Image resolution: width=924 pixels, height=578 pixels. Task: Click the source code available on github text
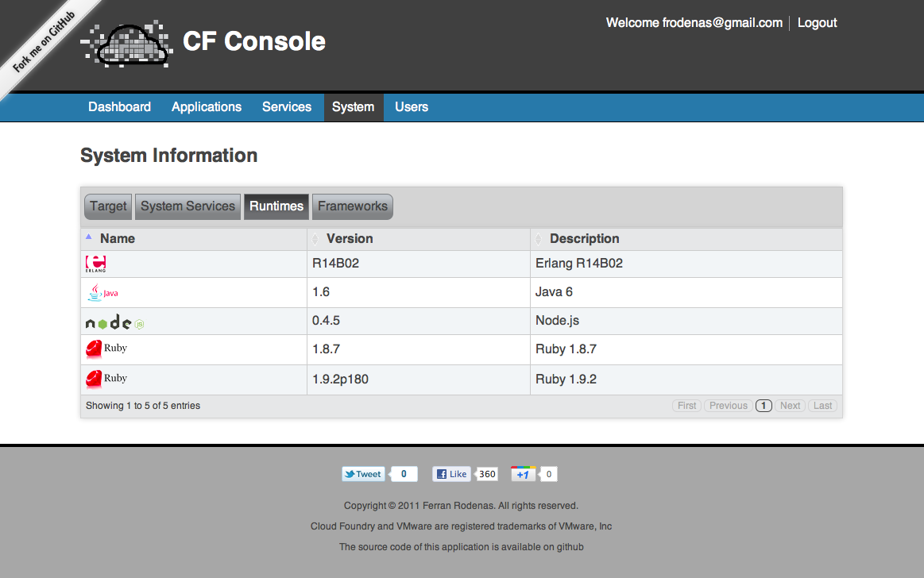(462, 547)
